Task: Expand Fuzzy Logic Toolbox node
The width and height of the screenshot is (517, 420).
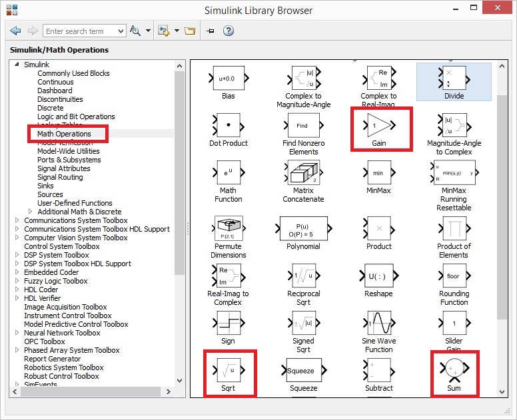Action: (17, 280)
